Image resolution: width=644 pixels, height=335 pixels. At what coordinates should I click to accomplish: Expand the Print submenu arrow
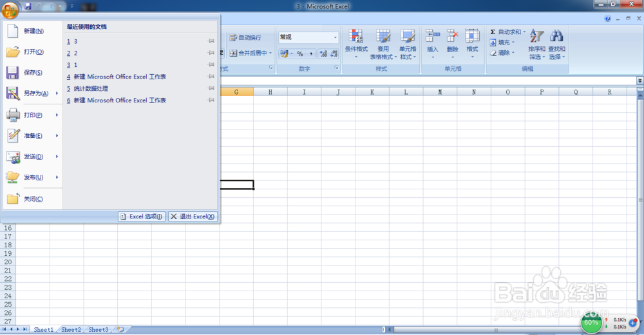(57, 115)
